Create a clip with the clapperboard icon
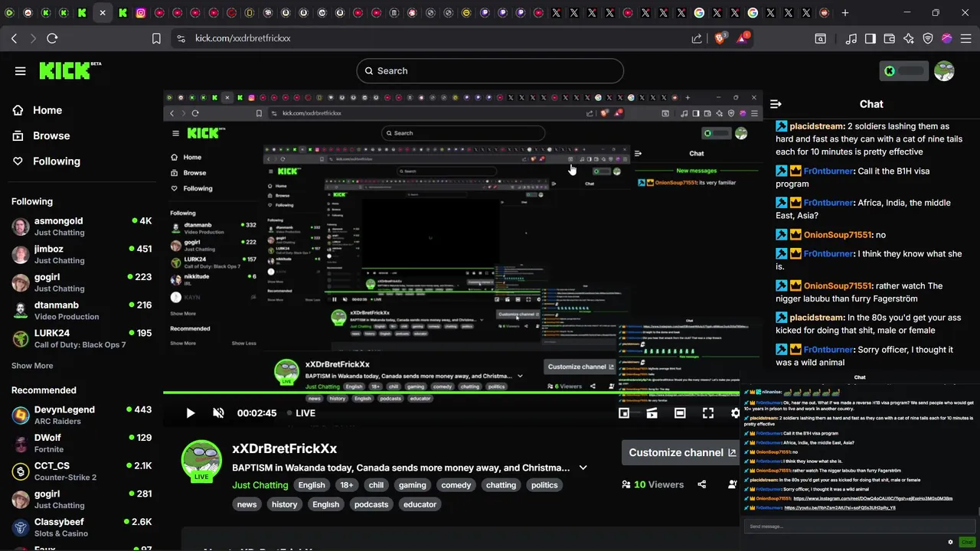Screen dimensions: 980x551 (x=652, y=413)
